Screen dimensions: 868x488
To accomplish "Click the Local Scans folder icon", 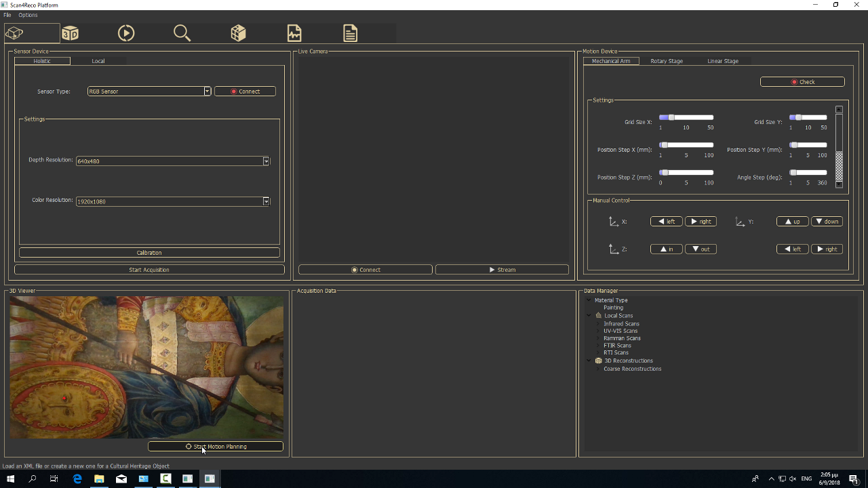I will (598, 316).
